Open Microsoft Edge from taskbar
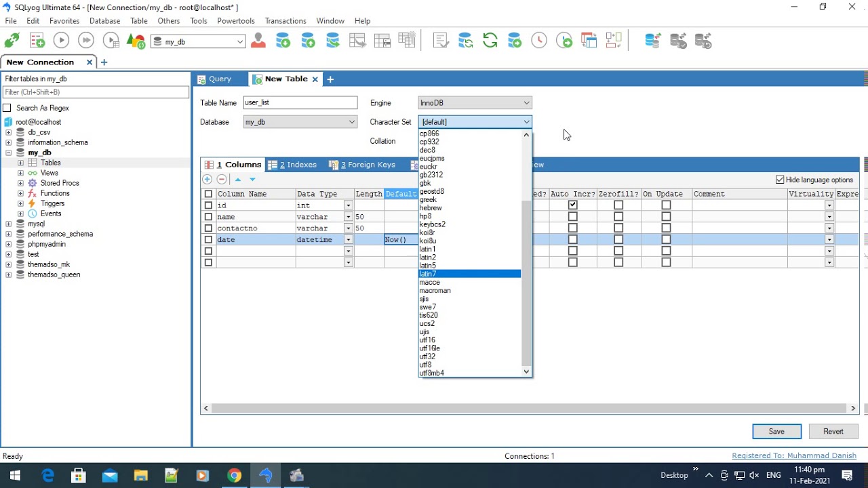The height and width of the screenshot is (488, 868). [48, 476]
